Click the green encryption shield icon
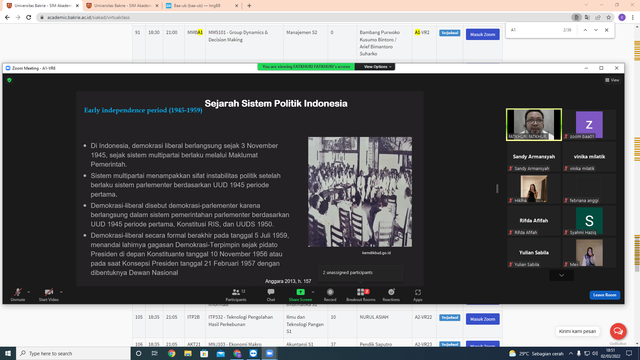The image size is (640, 360). tap(9, 80)
